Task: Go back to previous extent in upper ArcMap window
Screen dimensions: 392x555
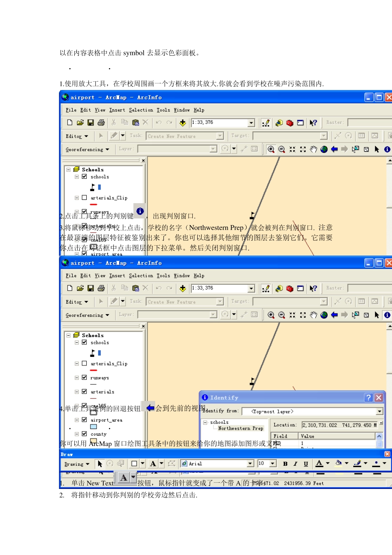Action: pos(334,149)
